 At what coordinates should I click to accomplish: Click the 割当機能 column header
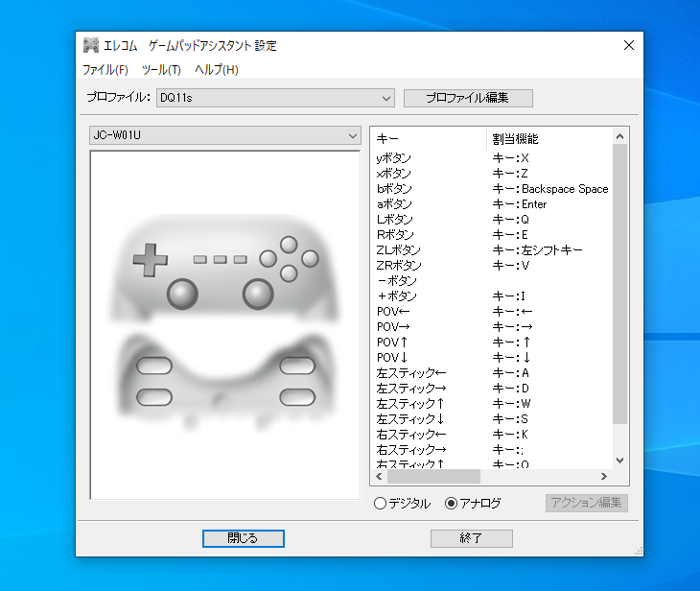[550, 139]
